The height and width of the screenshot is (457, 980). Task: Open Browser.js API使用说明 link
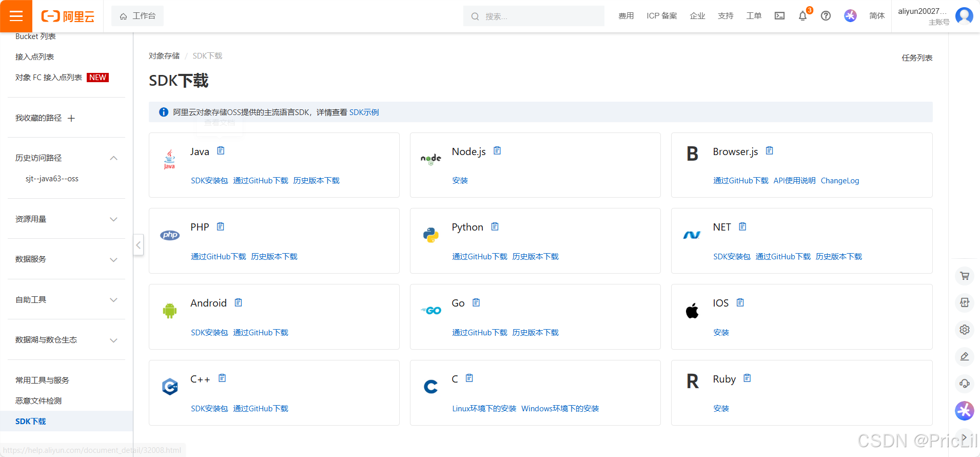tap(795, 181)
